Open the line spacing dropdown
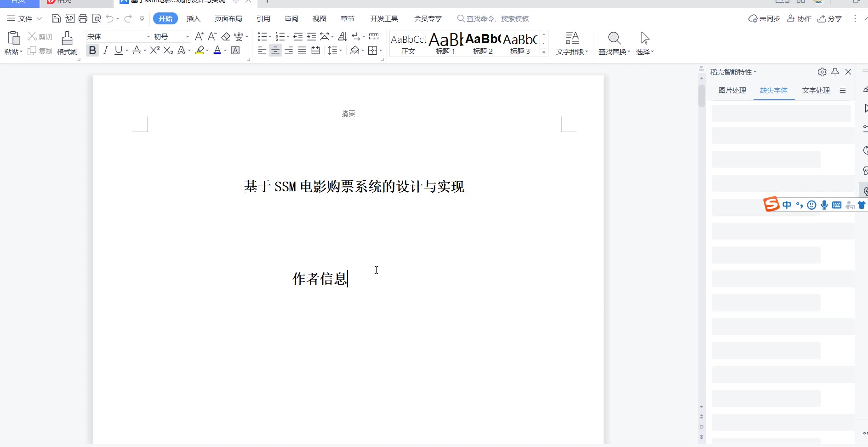Viewport: 868px width, 447px height. click(341, 50)
